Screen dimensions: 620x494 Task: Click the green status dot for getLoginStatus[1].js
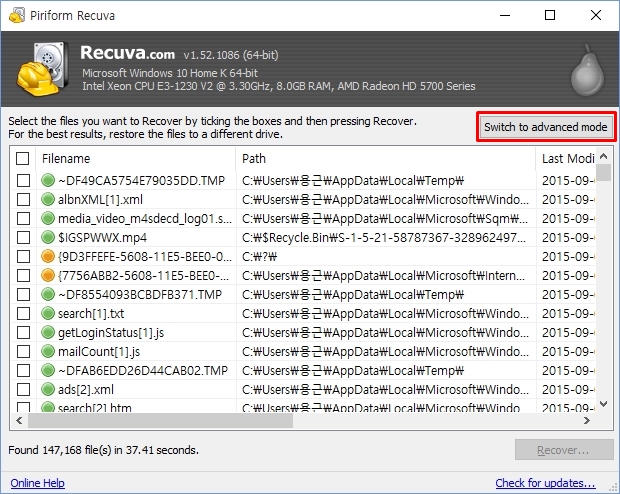pyautogui.click(x=48, y=332)
